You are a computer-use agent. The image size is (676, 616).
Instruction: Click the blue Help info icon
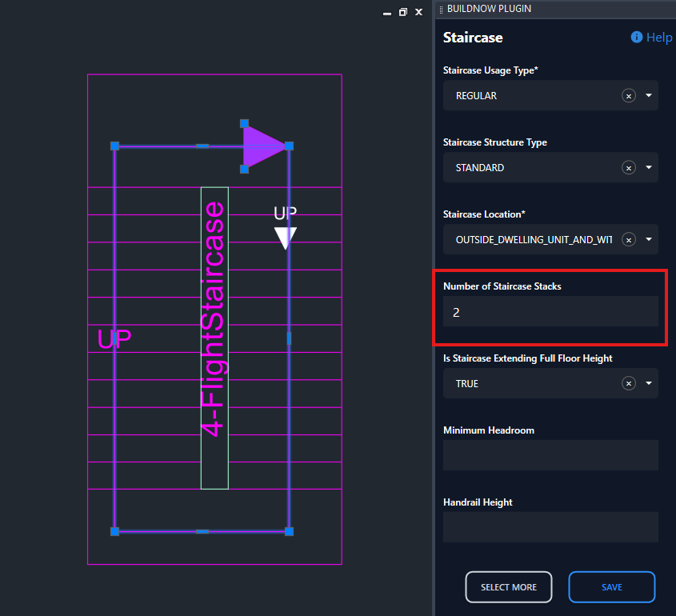(x=637, y=38)
